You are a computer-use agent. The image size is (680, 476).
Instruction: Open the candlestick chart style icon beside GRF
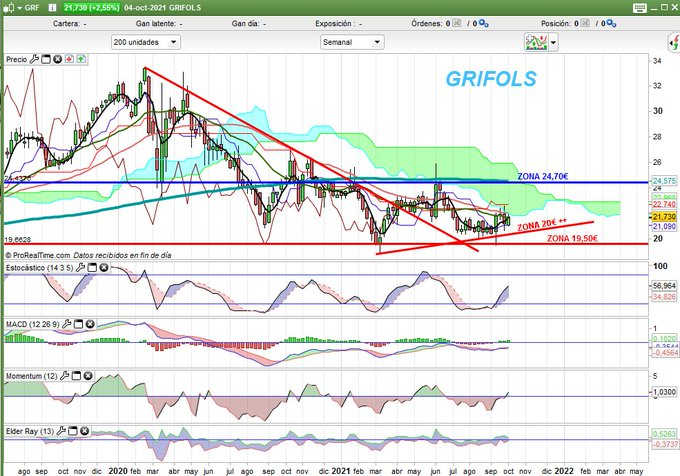pyautogui.click(x=10, y=7)
